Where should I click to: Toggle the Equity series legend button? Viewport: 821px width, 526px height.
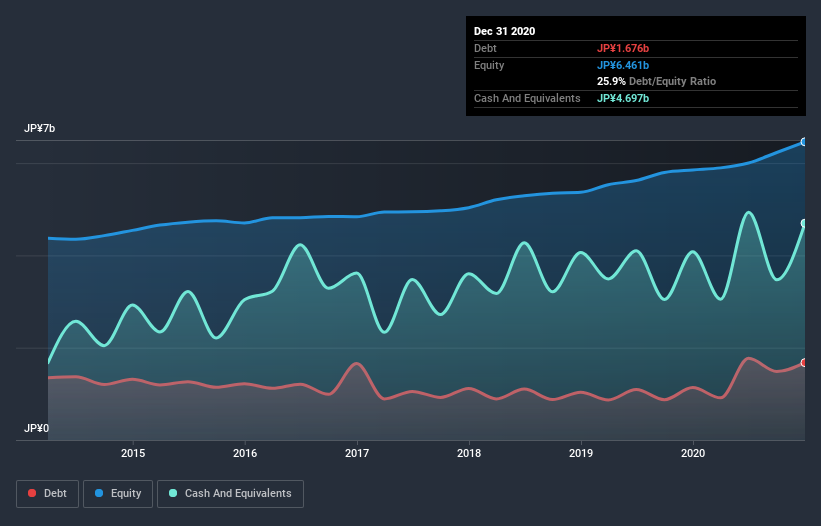pos(118,494)
